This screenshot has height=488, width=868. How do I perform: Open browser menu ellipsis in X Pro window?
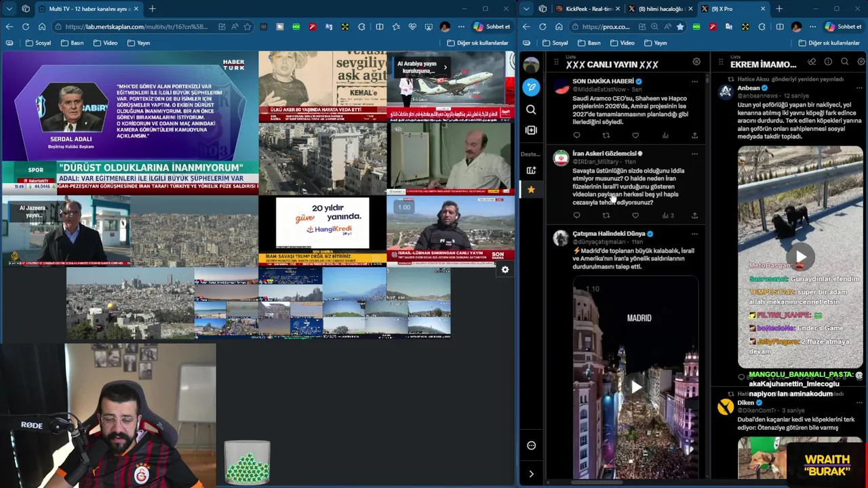[x=812, y=26]
